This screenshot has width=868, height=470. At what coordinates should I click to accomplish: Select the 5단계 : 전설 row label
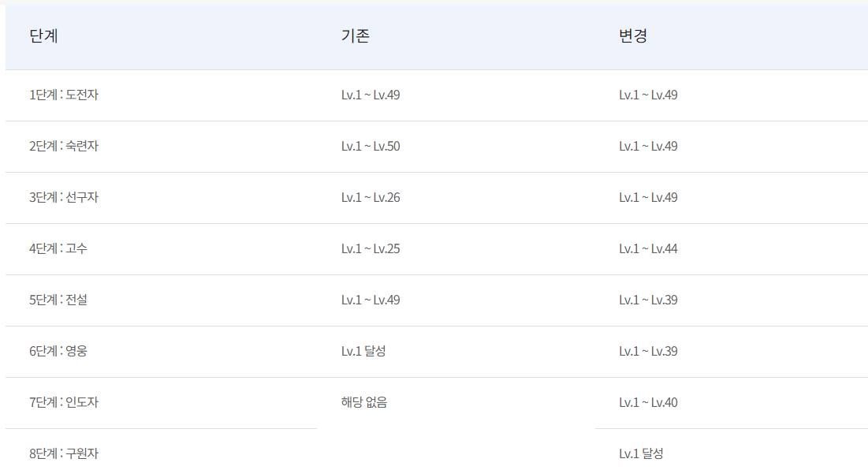58,300
